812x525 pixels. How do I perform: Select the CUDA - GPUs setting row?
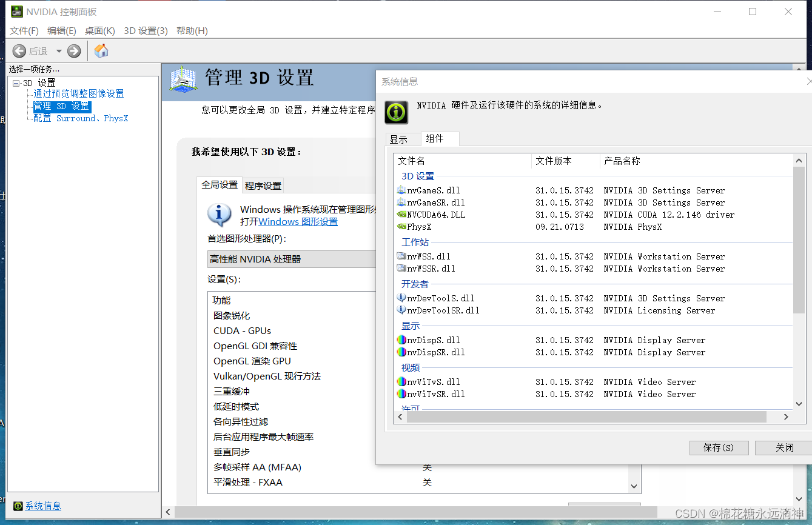[x=242, y=331]
